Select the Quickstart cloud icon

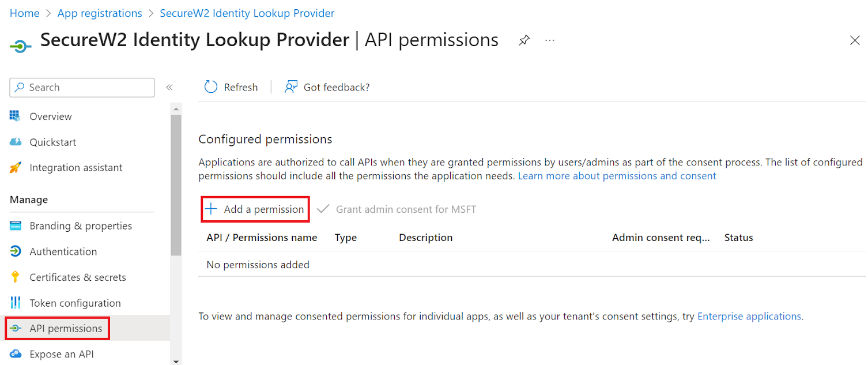[16, 142]
